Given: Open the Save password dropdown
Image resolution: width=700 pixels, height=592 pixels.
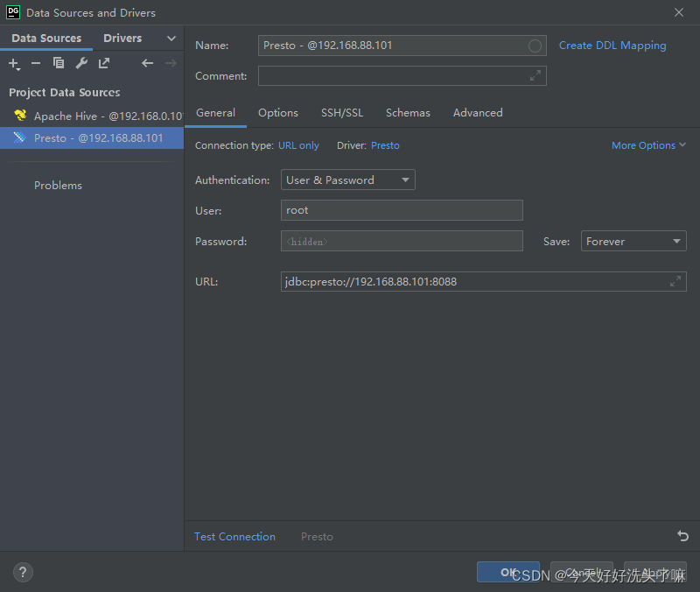Looking at the screenshot, I should point(633,242).
